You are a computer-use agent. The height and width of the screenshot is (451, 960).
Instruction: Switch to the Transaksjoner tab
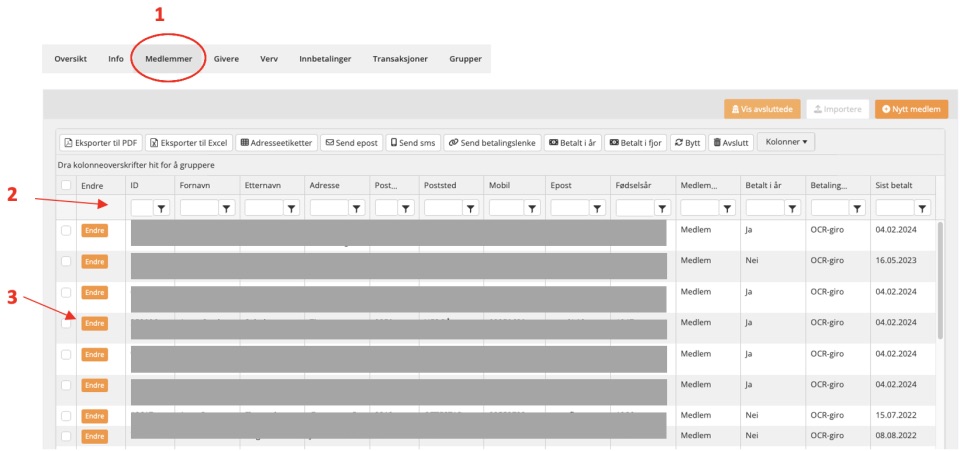(400, 59)
